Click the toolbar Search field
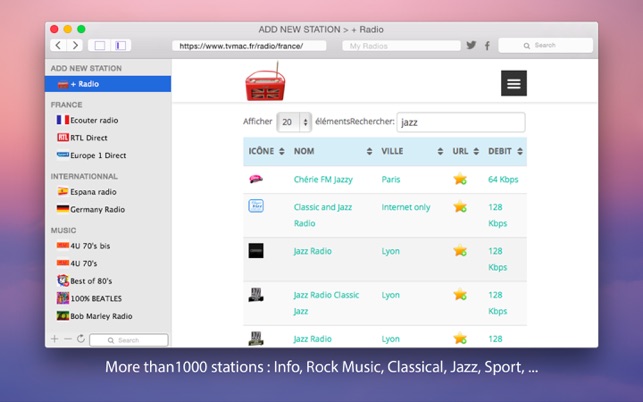Image resolution: width=643 pixels, height=402 pixels. 545,45
